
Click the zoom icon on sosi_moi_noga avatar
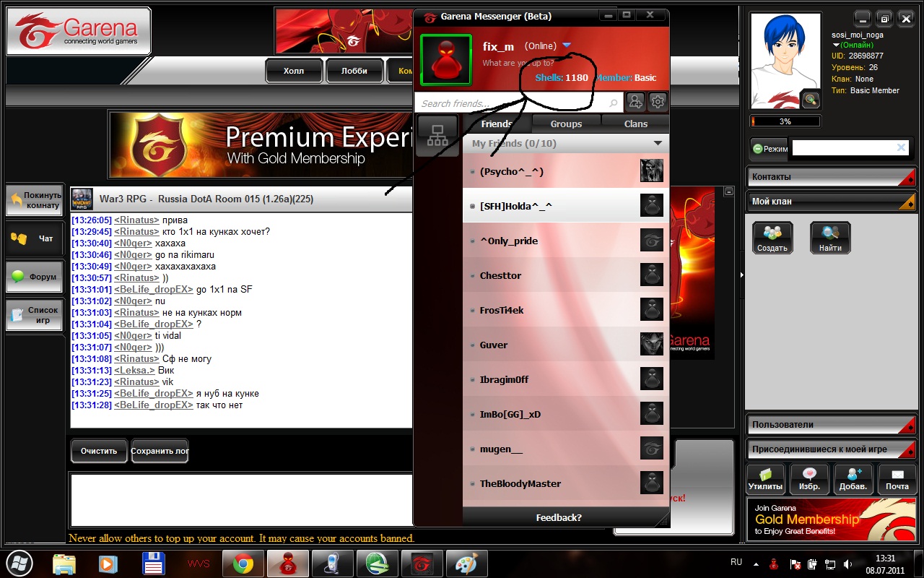click(x=811, y=100)
